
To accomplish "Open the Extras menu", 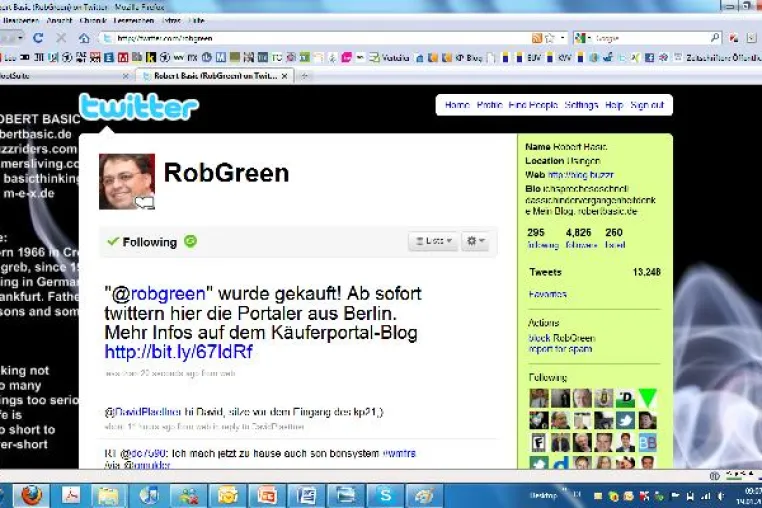I will point(171,20).
